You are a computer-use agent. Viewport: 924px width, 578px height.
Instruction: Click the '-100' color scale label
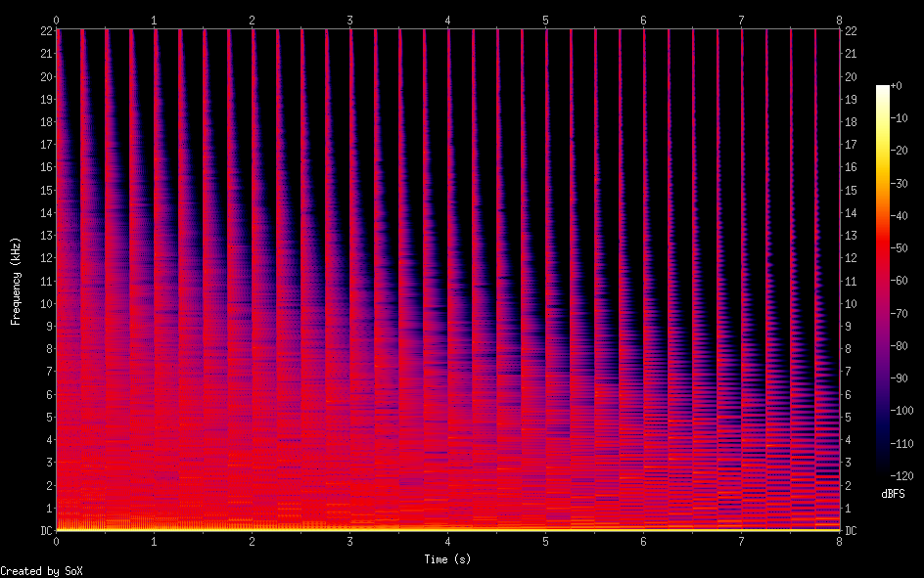[x=901, y=411]
